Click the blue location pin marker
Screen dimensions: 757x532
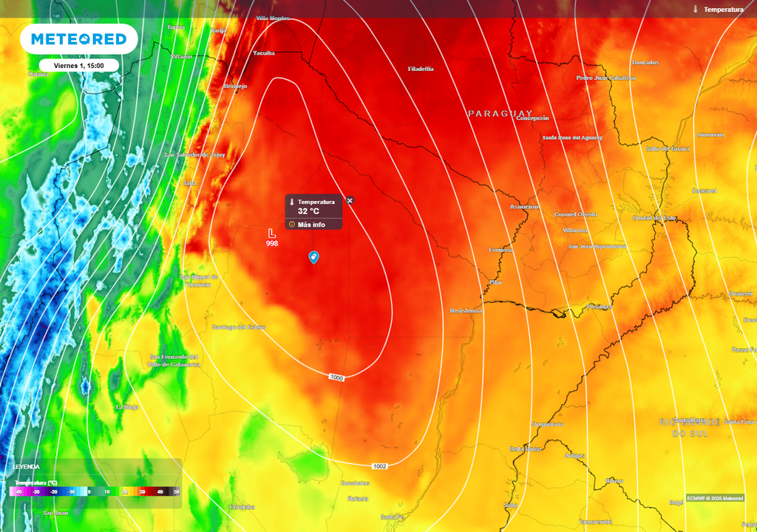click(x=313, y=257)
